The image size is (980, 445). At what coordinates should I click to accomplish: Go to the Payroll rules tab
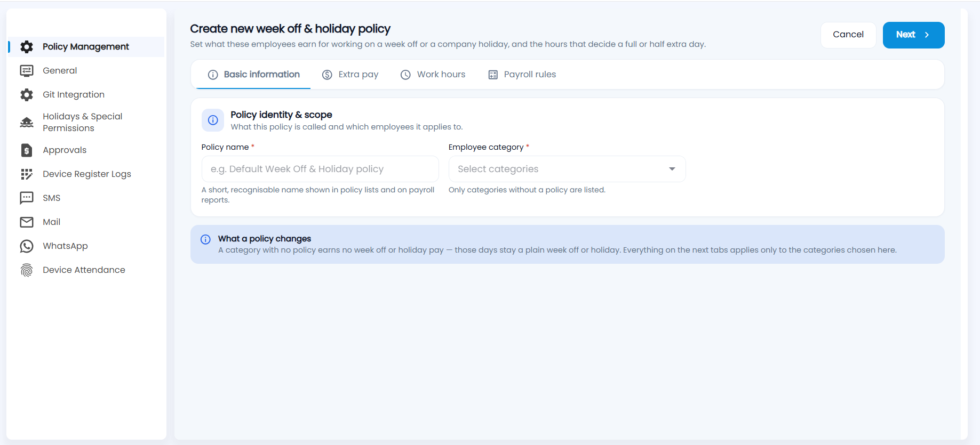[522, 75]
